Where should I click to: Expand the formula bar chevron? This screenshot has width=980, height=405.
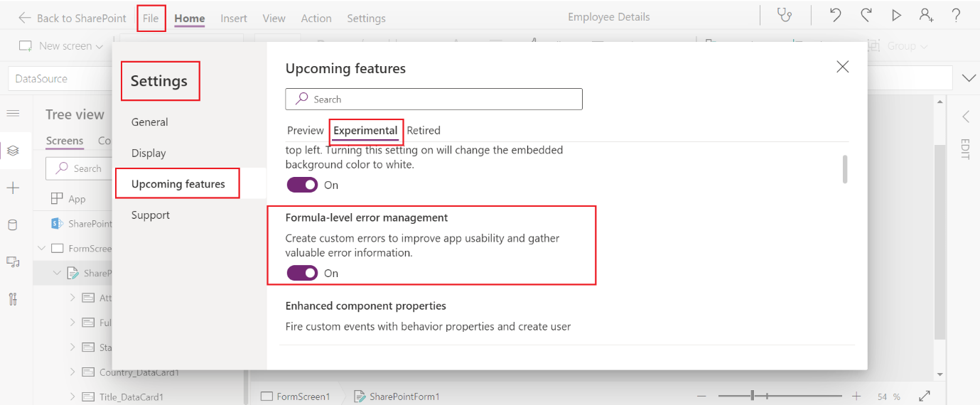[x=969, y=78]
